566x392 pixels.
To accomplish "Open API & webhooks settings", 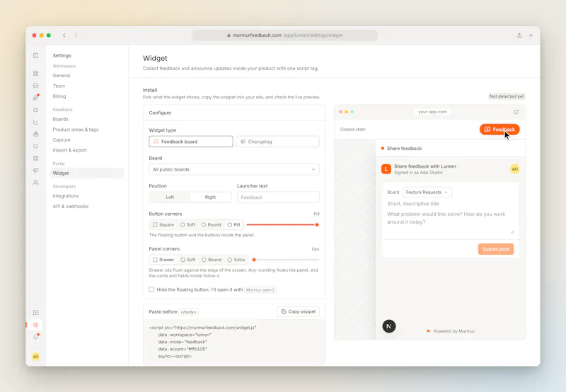I will point(70,206).
